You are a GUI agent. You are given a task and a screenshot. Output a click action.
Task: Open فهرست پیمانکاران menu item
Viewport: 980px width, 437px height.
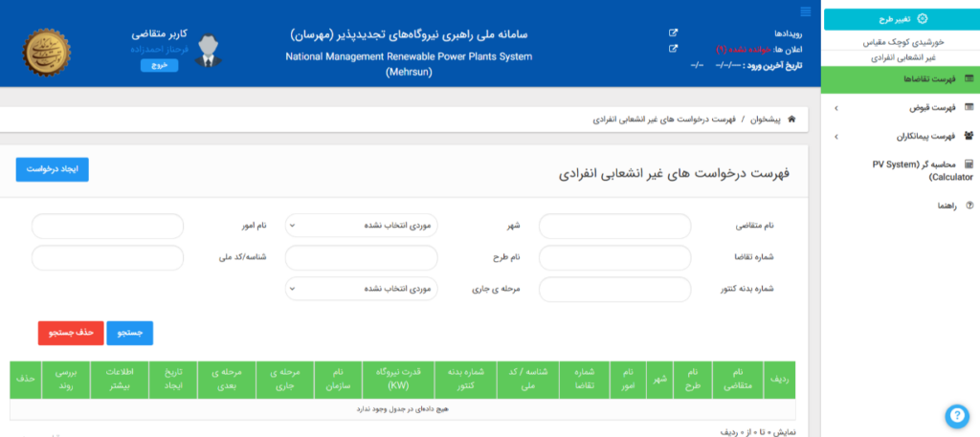[x=900, y=136]
